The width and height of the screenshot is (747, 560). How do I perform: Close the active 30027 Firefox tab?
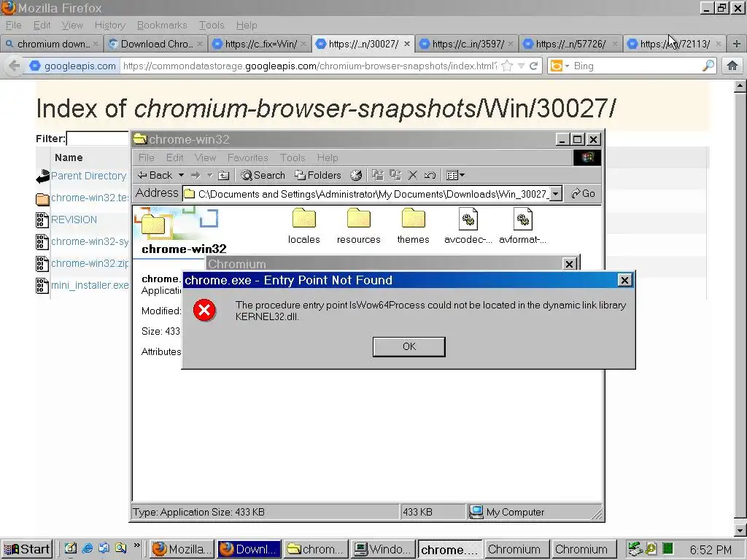(x=407, y=44)
